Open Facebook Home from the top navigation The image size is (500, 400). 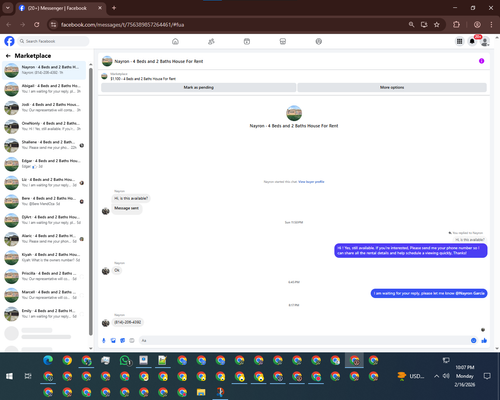tap(175, 41)
